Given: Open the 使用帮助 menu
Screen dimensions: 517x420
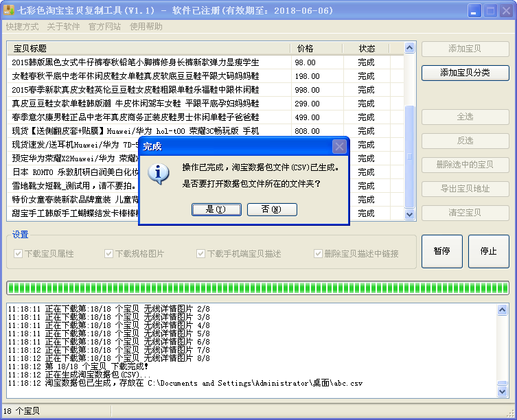Looking at the screenshot, I should tap(146, 27).
